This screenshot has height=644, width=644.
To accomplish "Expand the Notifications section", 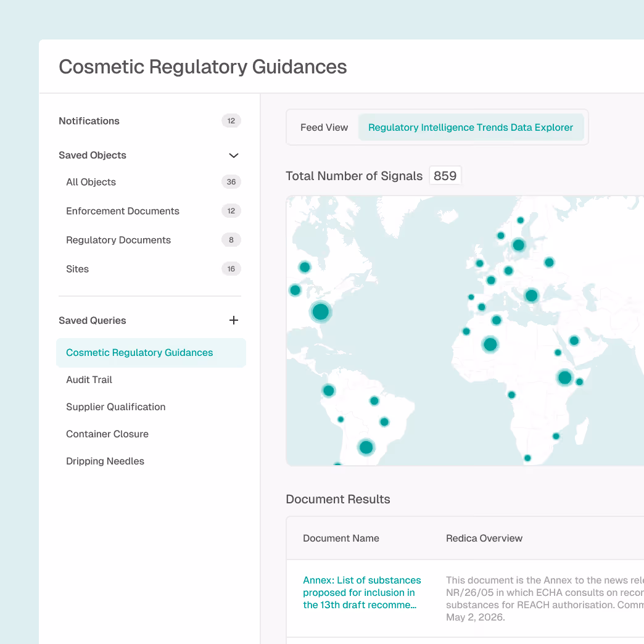I will 89,121.
